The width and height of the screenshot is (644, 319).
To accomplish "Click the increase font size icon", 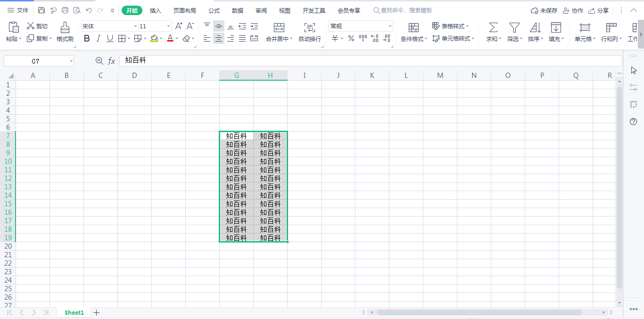I will 179,26.
